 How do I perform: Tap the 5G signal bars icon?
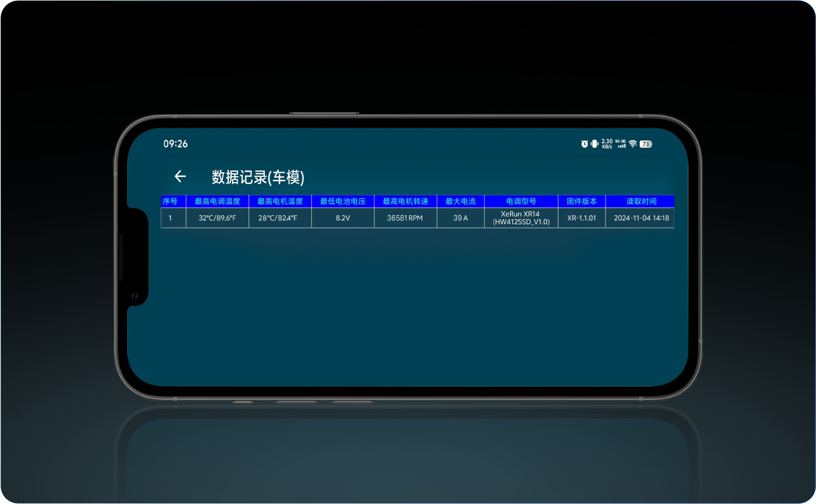(621, 144)
